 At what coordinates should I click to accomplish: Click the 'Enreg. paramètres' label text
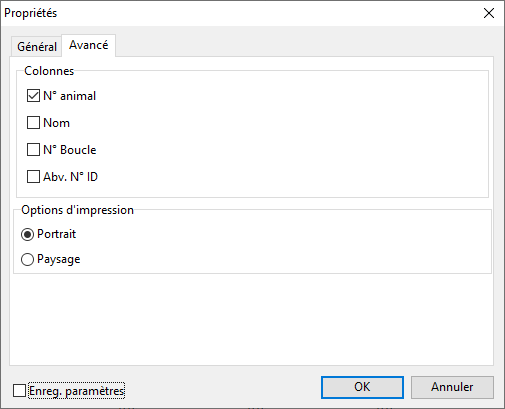point(77,391)
